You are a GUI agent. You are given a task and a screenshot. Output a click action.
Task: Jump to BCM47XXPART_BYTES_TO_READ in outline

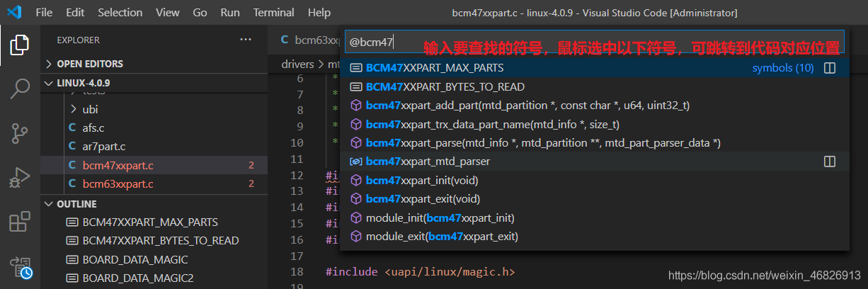click(x=154, y=240)
